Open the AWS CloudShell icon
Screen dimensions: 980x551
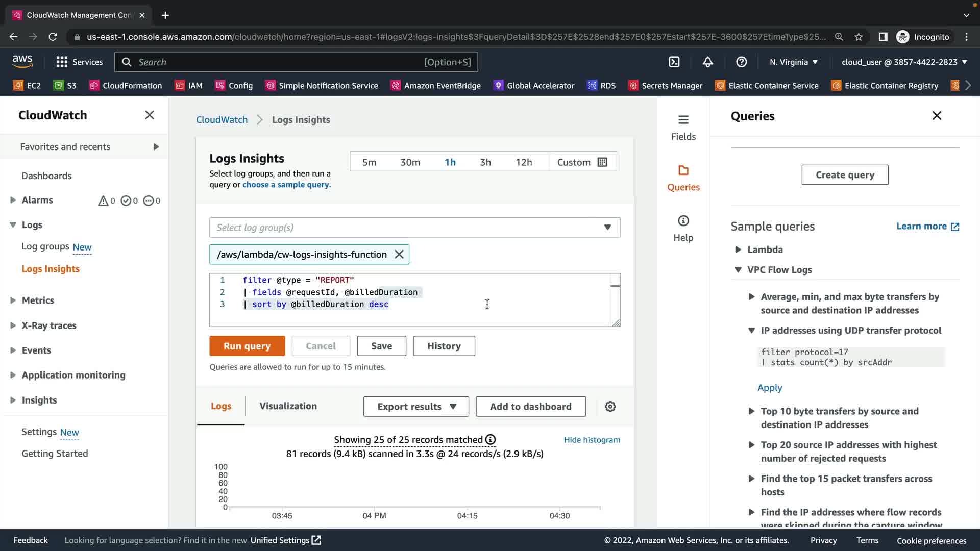tap(674, 62)
